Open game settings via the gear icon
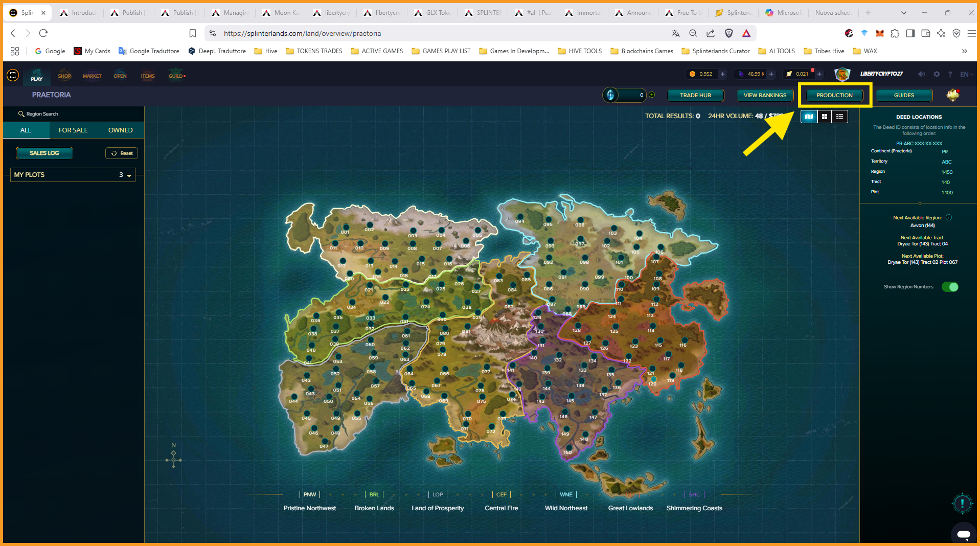980x546 pixels. [937, 74]
